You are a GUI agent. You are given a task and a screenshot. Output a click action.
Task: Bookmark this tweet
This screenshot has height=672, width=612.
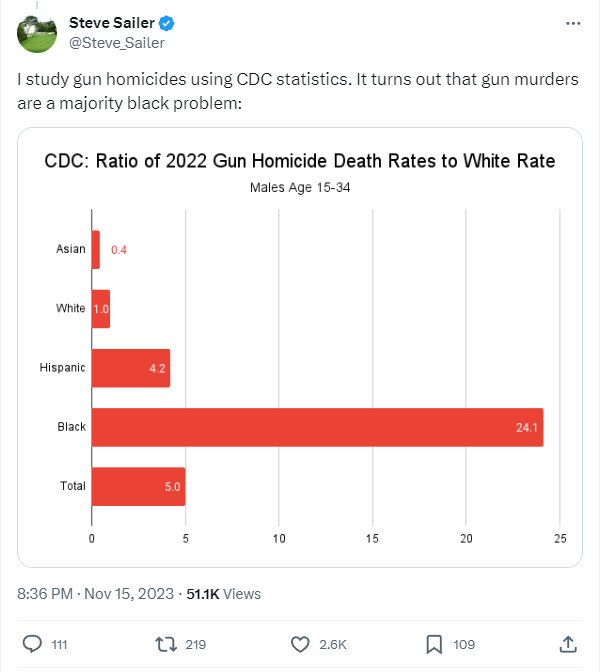click(x=434, y=644)
